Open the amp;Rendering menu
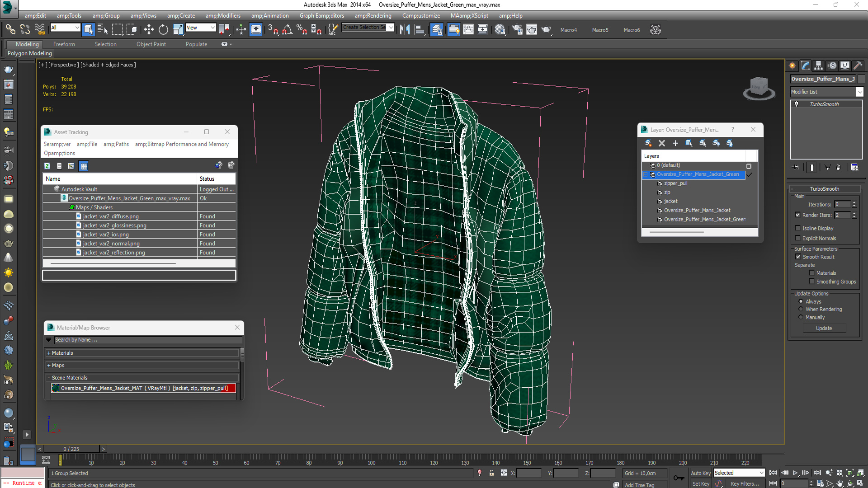Viewport: 868px width, 488px height. tap(373, 15)
